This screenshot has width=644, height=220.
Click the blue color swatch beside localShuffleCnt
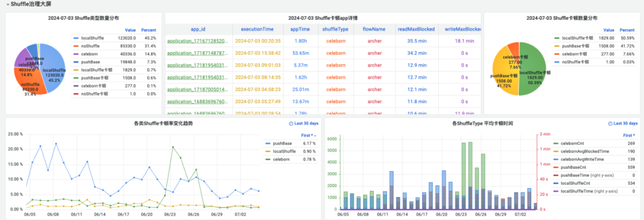pyautogui.click(x=556, y=184)
